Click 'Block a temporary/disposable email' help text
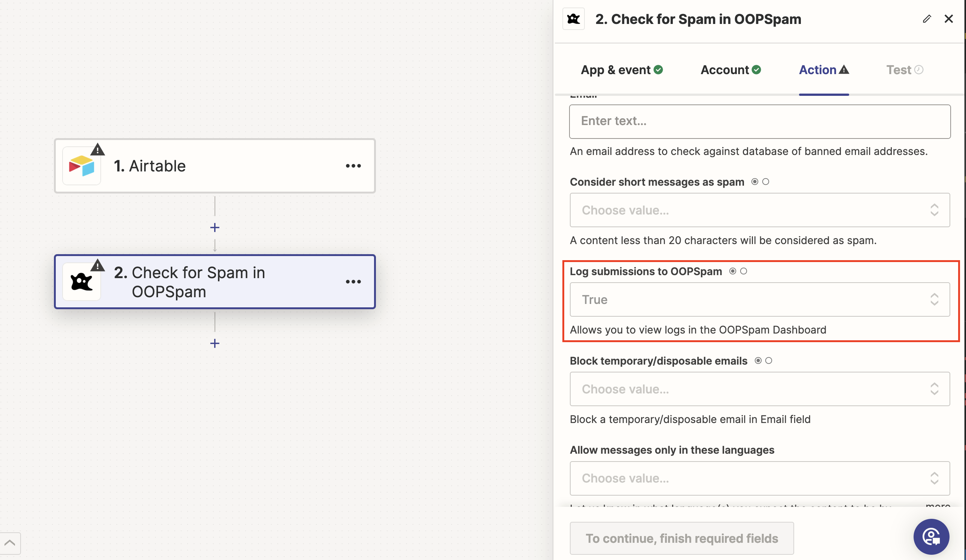 [690, 419]
